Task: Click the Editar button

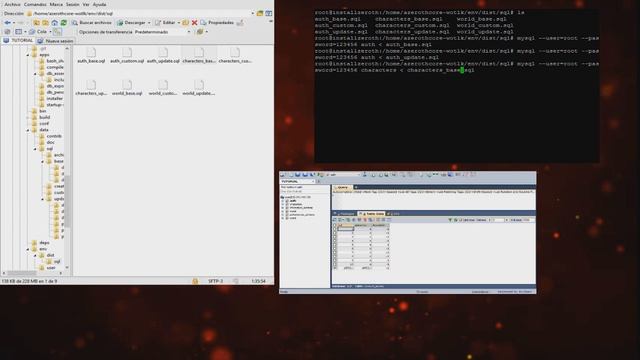Action: pos(165,23)
